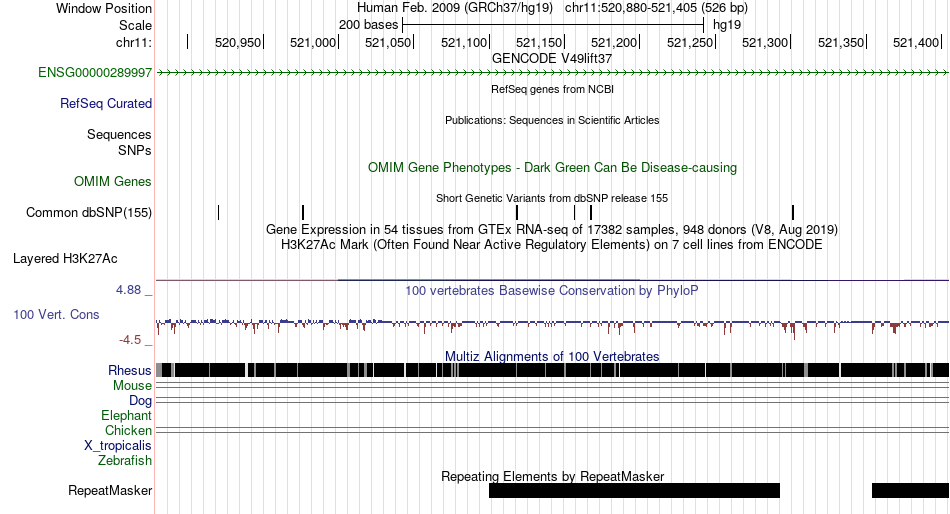Click Multiz Alignments of 100 Vertebrates title

(x=552, y=356)
